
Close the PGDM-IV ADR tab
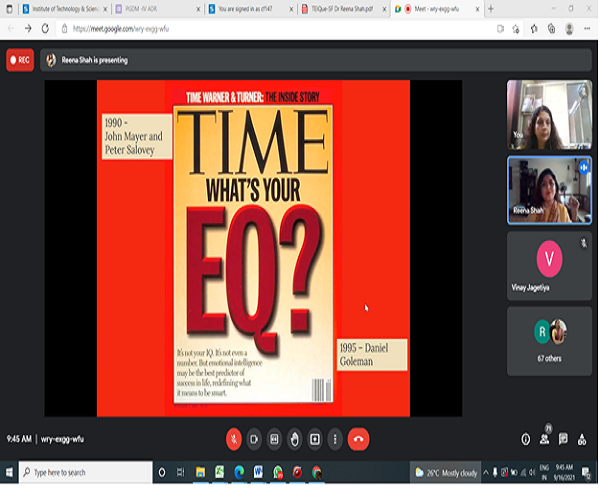[198, 9]
